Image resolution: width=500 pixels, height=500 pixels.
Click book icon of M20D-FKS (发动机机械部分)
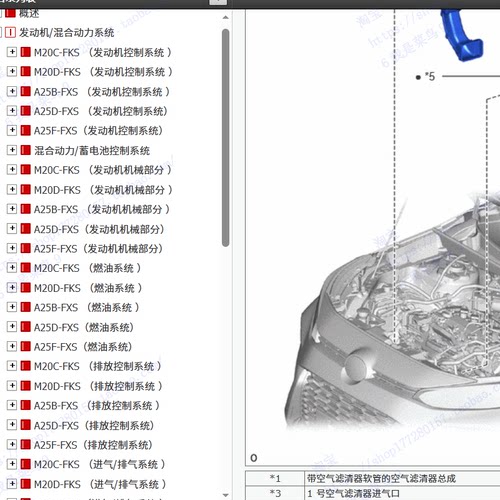pos(26,189)
